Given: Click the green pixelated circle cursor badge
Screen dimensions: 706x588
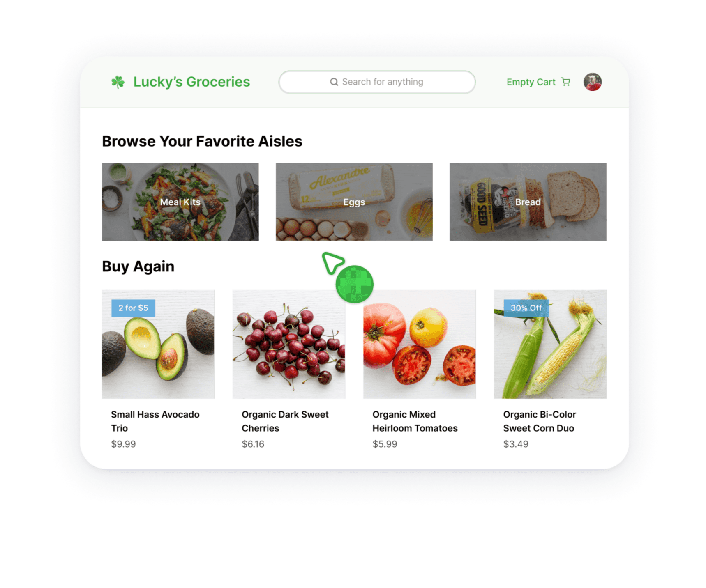Looking at the screenshot, I should pyautogui.click(x=354, y=284).
